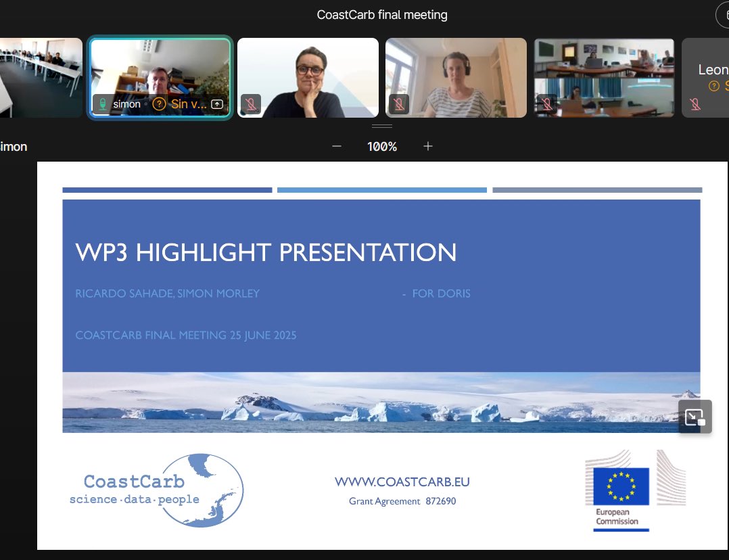This screenshot has height=560, width=729.
Task: Select the woman with headphones video thumbnail
Action: tap(456, 78)
